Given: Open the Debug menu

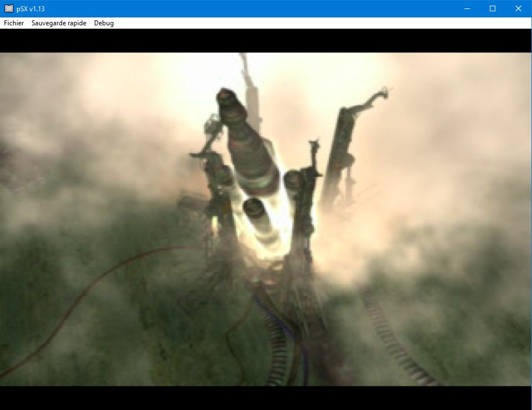Looking at the screenshot, I should 104,23.
